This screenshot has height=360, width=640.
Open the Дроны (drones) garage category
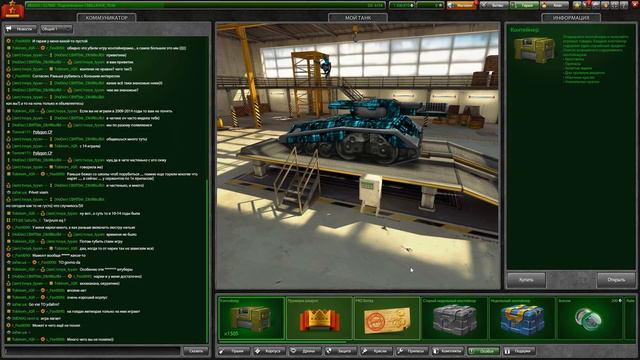[304, 351]
